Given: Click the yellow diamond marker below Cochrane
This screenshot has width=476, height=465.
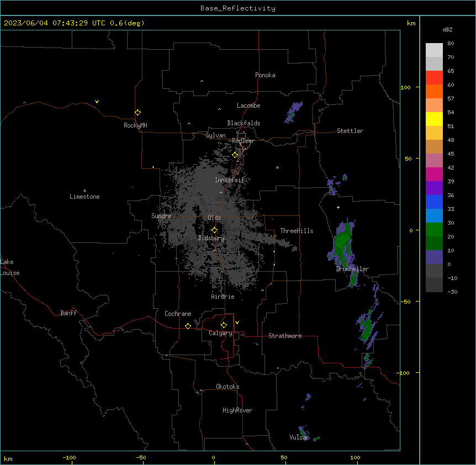Looking at the screenshot, I should tap(188, 326).
